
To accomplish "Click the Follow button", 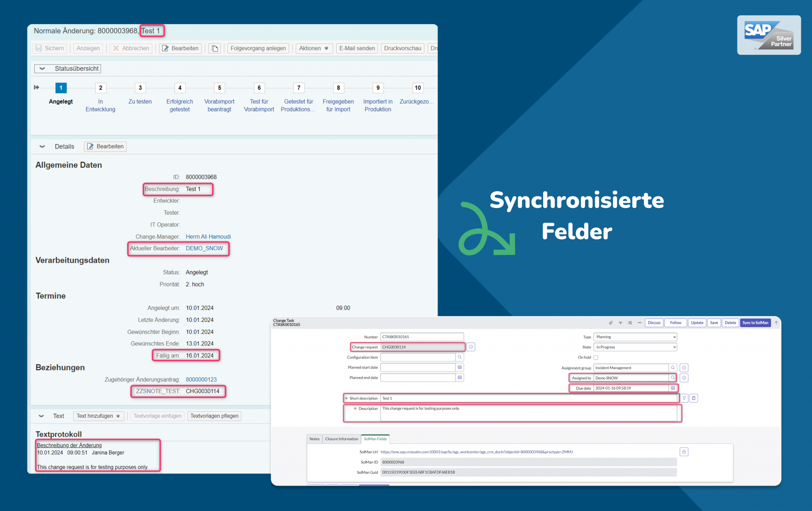I will click(676, 323).
